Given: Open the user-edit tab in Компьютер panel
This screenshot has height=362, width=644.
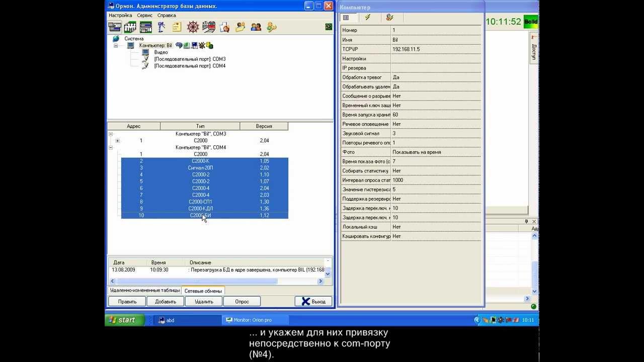Looking at the screenshot, I should click(389, 18).
